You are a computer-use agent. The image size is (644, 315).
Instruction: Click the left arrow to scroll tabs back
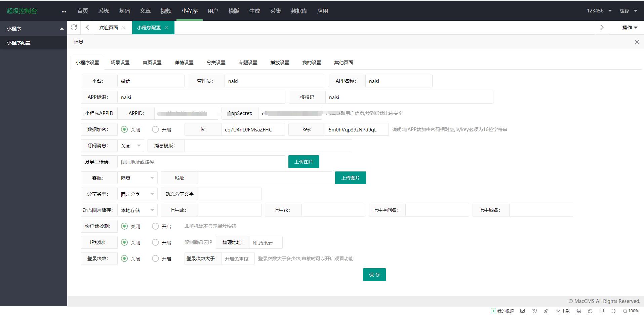87,28
